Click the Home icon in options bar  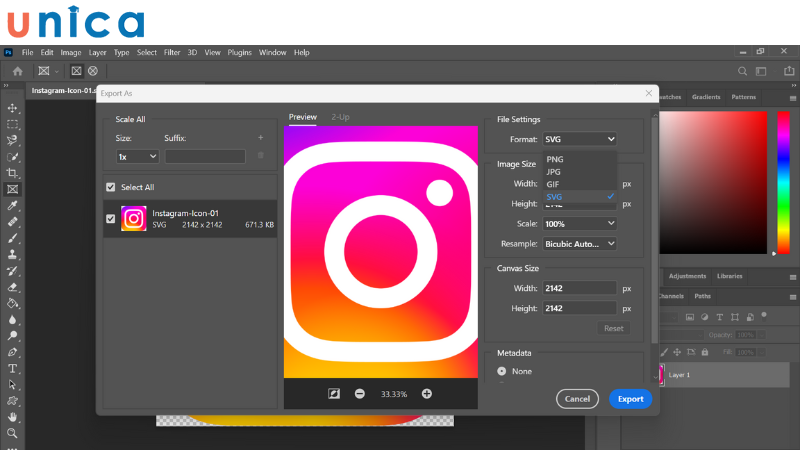click(17, 71)
